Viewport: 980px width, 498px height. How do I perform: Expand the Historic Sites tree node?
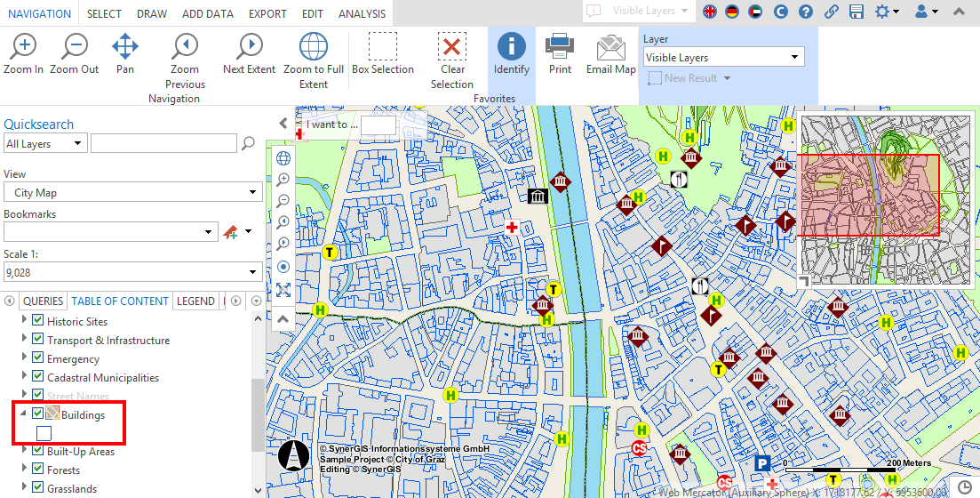24,321
